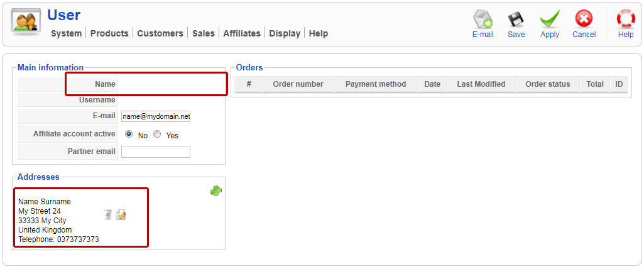Click the E-mail toolbar icon
The image size is (644, 269).
point(483,24)
